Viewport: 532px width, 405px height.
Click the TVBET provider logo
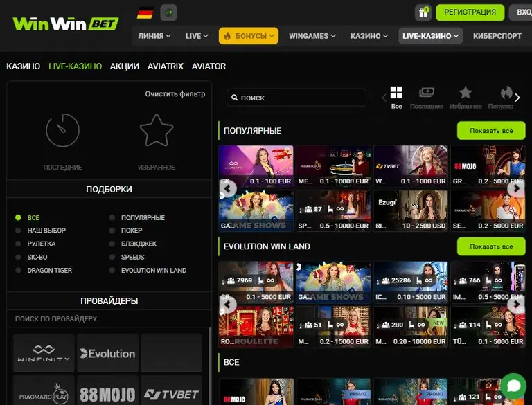[171, 394]
